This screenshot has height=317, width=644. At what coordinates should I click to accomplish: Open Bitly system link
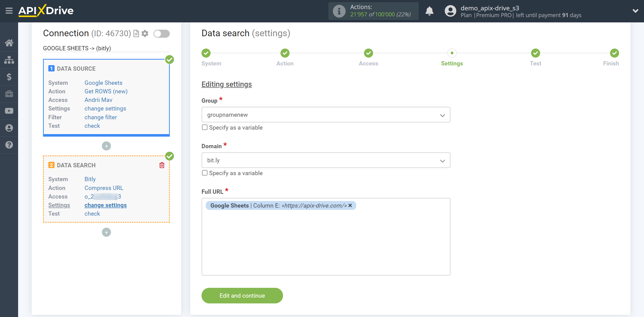[x=90, y=179]
